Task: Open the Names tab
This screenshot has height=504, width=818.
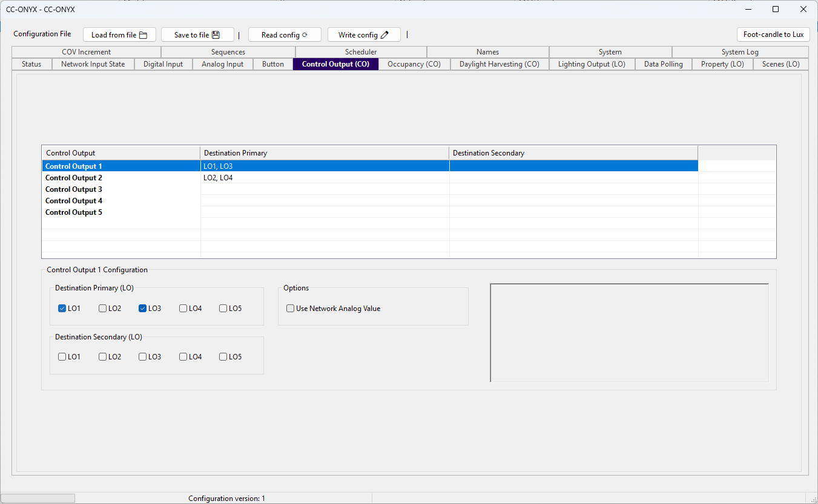Action: click(x=488, y=52)
